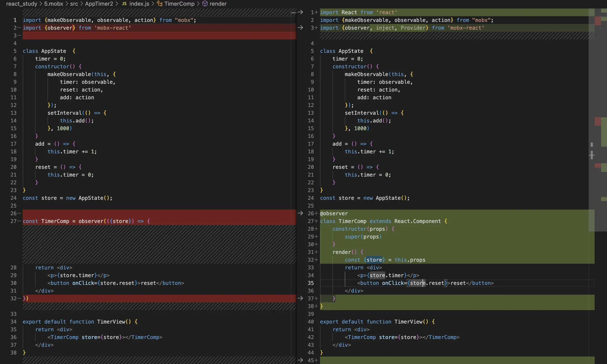This screenshot has width=607, height=364.
Task: Revert the added 'import React' change with its arrow
Action: point(300,12)
